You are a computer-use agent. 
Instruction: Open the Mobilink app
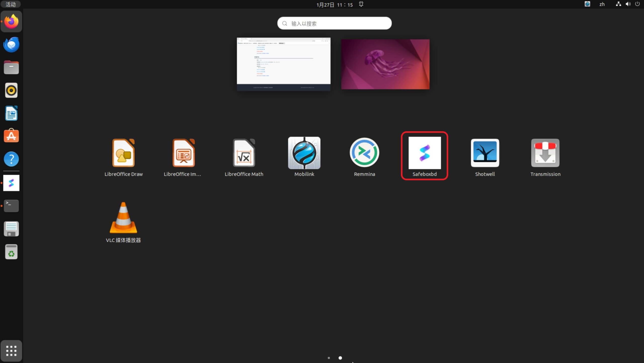pos(304,157)
